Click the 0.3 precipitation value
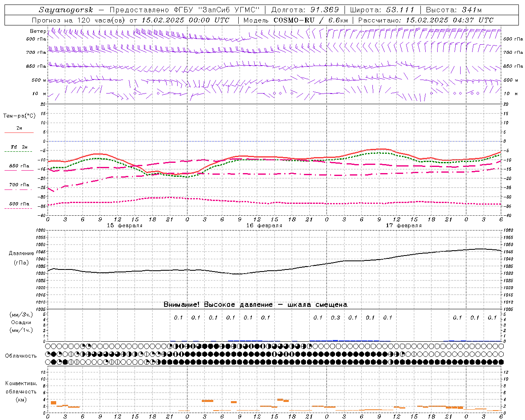Viewport: 525px width, 420px height. tap(336, 317)
